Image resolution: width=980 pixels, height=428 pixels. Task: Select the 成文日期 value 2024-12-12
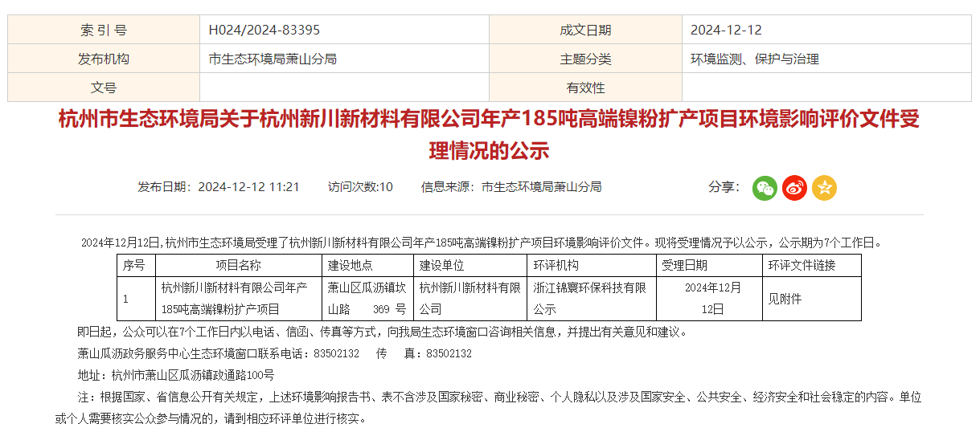[x=726, y=30]
